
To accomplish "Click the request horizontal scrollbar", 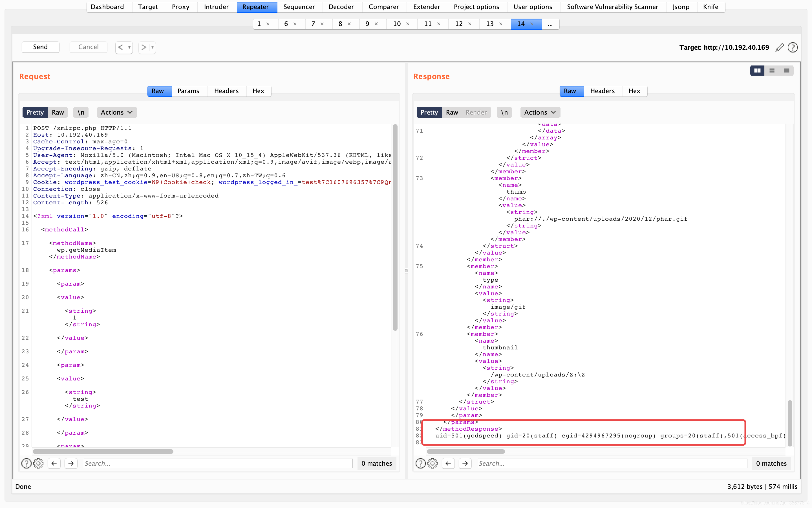I will tap(103, 452).
